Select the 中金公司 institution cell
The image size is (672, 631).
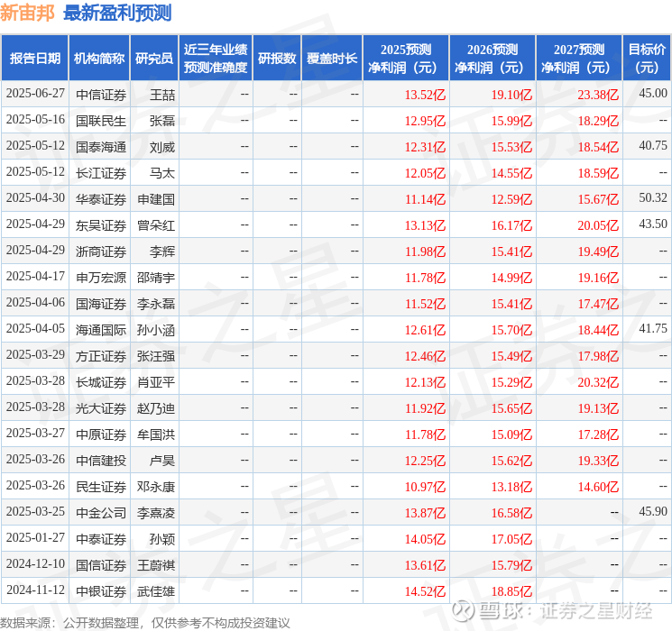click(101, 513)
